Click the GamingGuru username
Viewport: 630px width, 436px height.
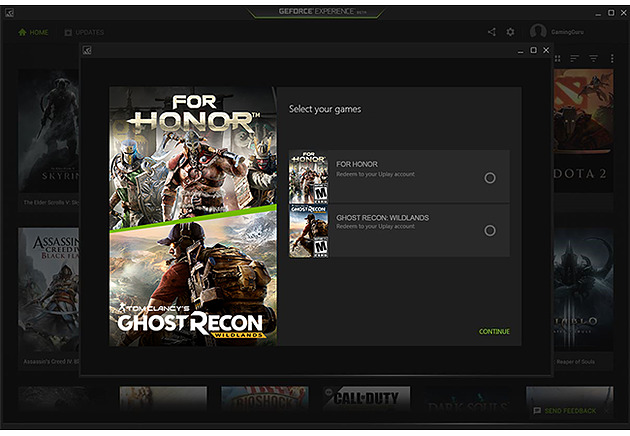[x=567, y=32]
